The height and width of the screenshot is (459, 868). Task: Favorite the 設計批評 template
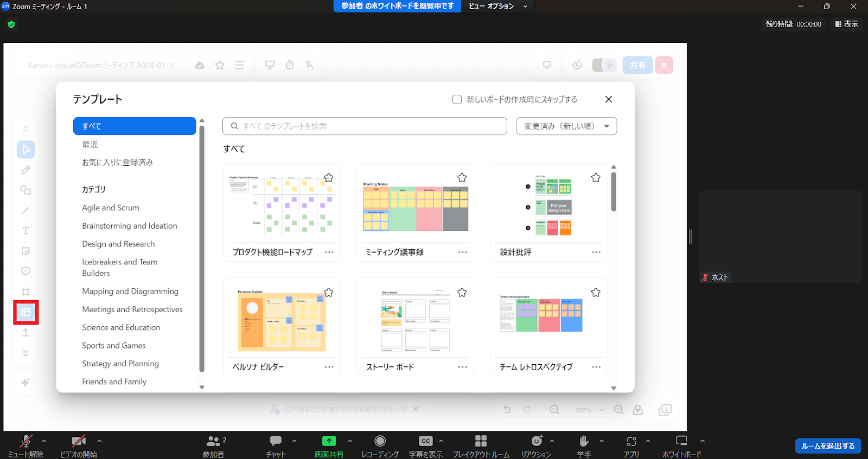click(x=596, y=178)
